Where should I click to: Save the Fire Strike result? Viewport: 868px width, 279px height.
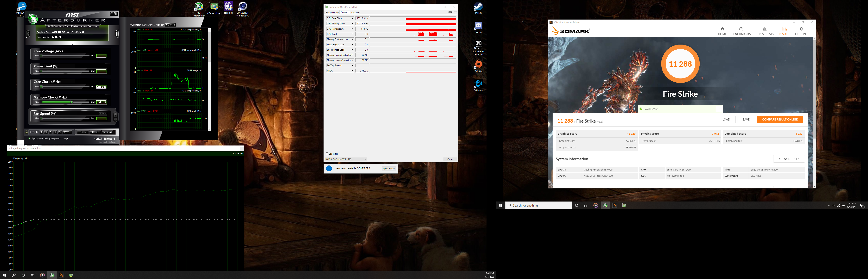coord(746,119)
